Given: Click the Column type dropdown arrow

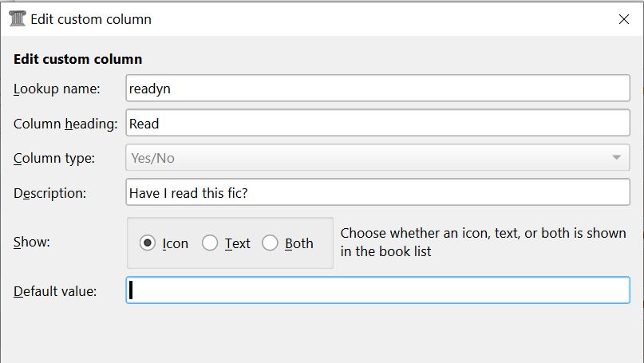Looking at the screenshot, I should 616,158.
